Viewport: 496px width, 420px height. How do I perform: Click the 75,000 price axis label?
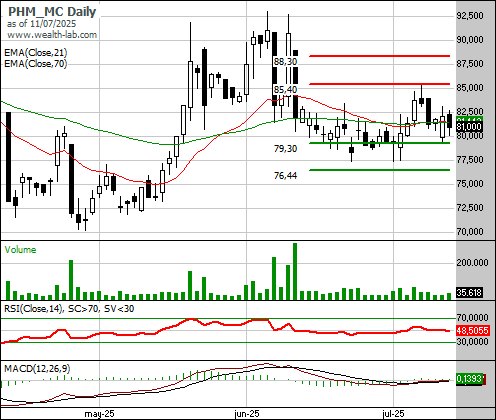point(470,184)
